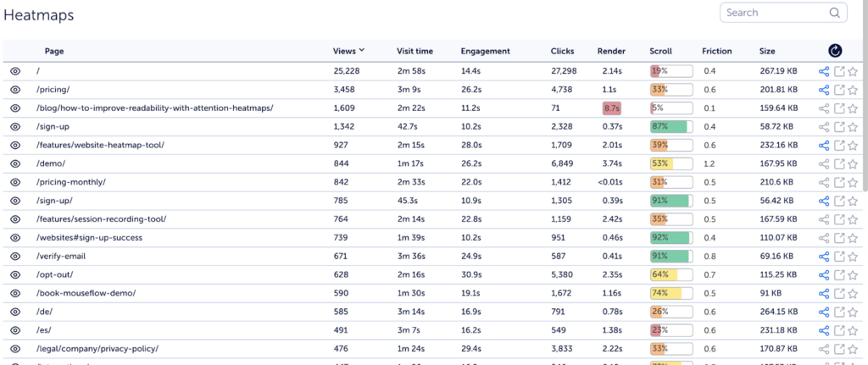The width and height of the screenshot is (868, 365).
Task: Share the /opt-out/ heatmap
Action: 824,275
